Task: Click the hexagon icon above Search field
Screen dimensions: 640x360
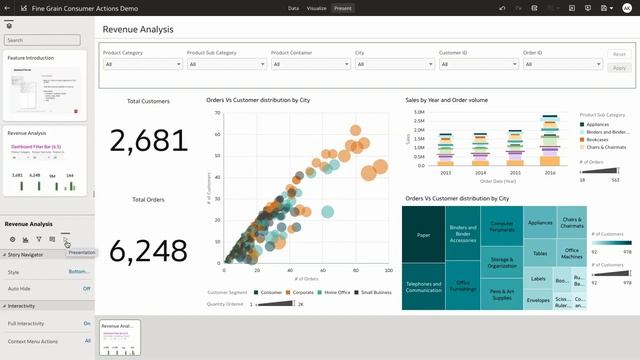Action: pyautogui.click(x=9, y=26)
